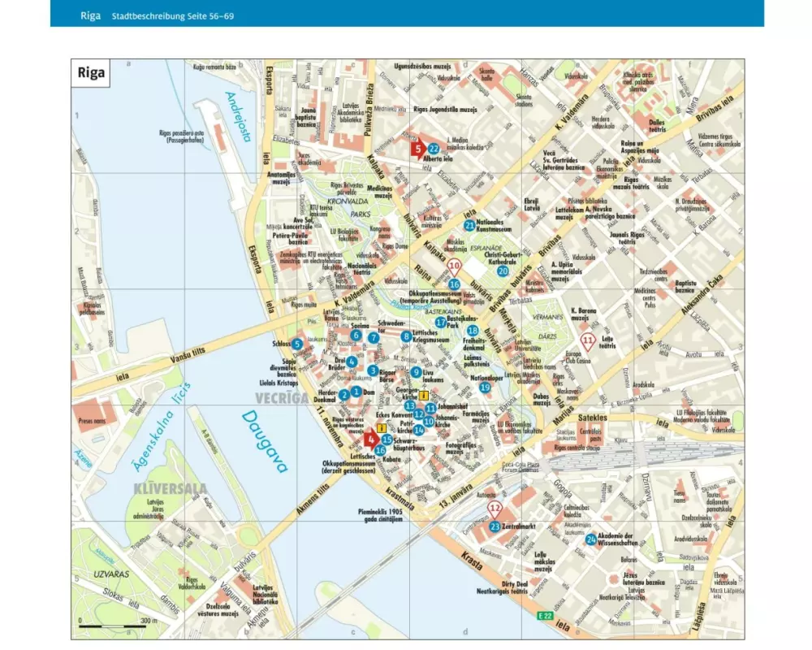Click yellow info icon near Georgenkirche
The width and height of the screenshot is (812, 650).
423,396
